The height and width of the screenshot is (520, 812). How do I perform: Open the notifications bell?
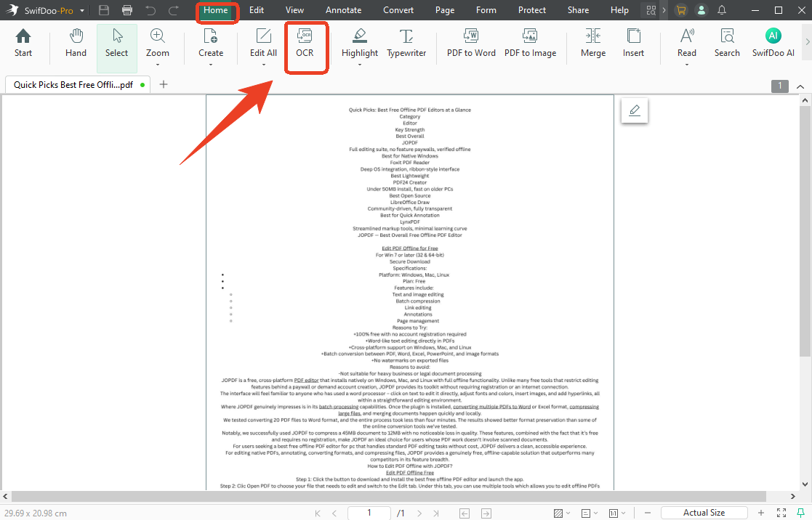point(722,10)
